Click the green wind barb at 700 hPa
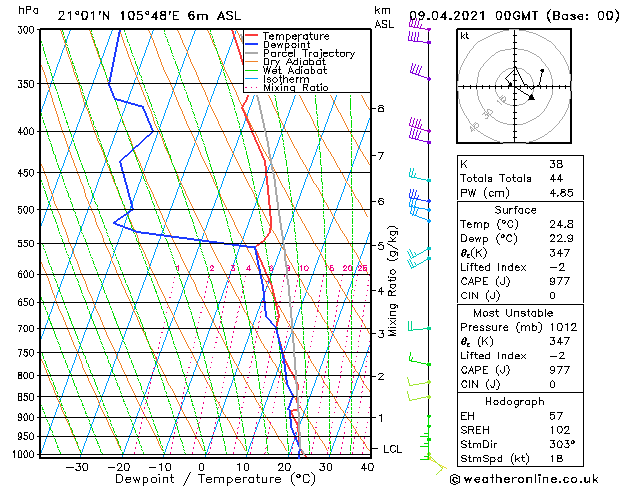This screenshot has height=486, width=629. 419,327
